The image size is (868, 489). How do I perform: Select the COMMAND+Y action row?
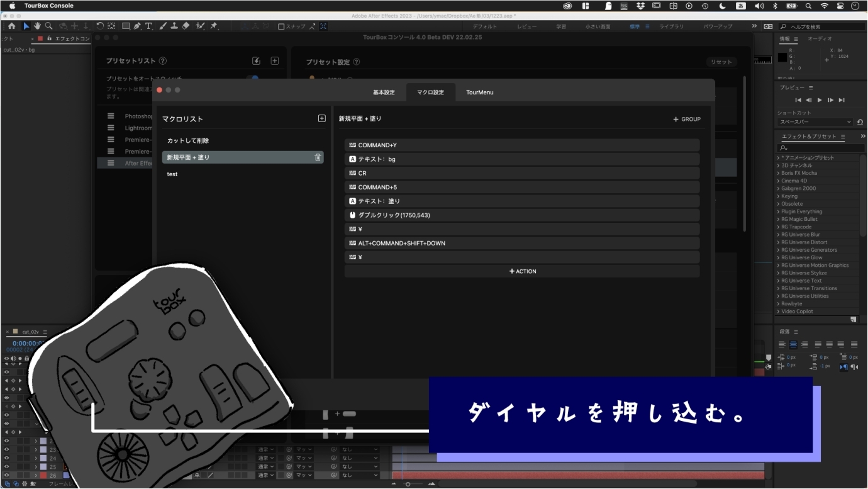522,145
